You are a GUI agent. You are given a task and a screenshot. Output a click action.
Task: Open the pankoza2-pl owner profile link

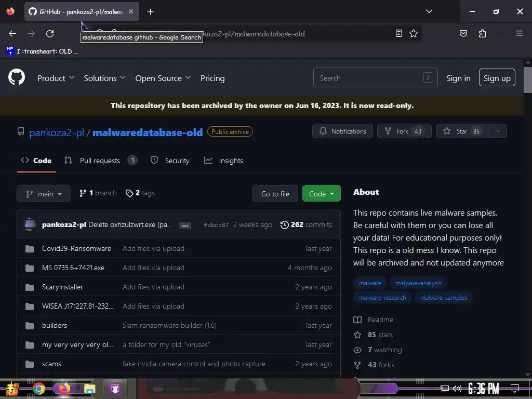[x=56, y=132]
